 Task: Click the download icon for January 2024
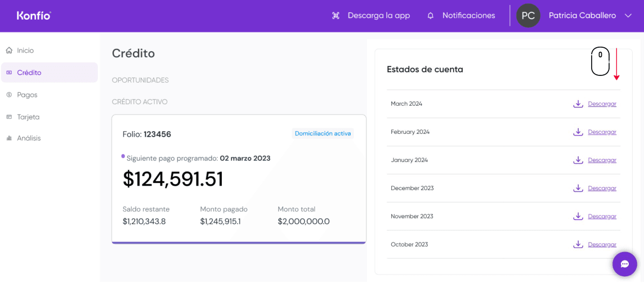578,160
